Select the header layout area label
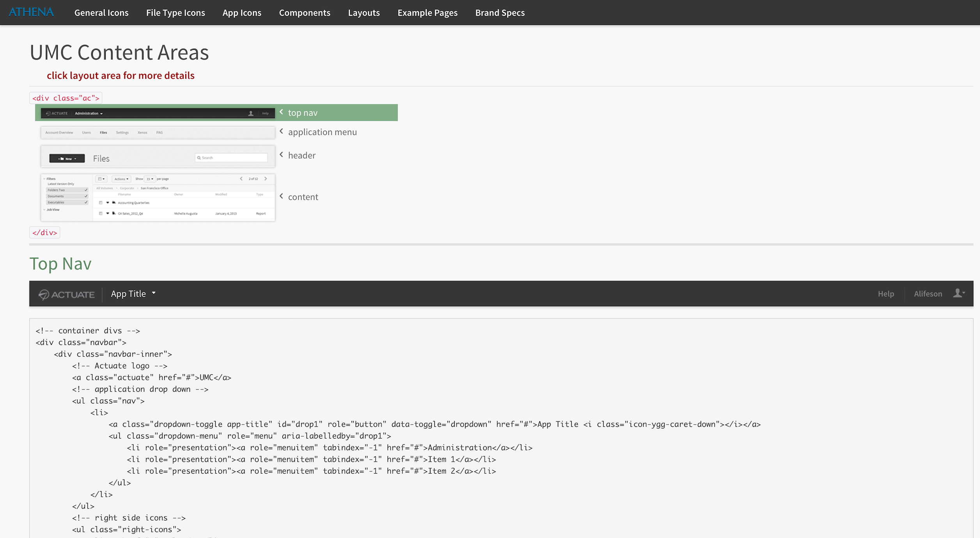980x538 pixels. (x=302, y=156)
